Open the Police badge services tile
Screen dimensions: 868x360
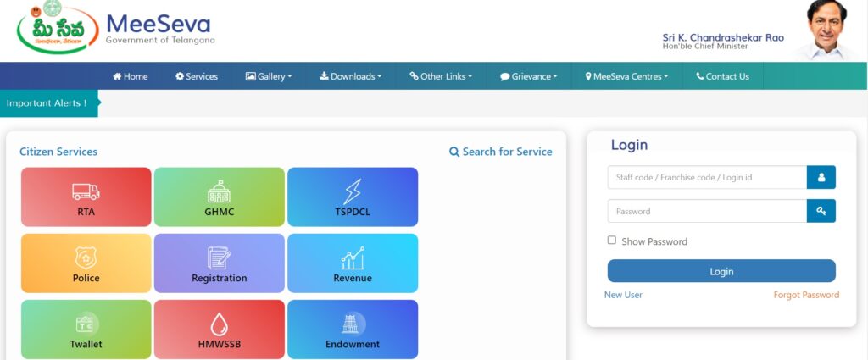(x=86, y=263)
